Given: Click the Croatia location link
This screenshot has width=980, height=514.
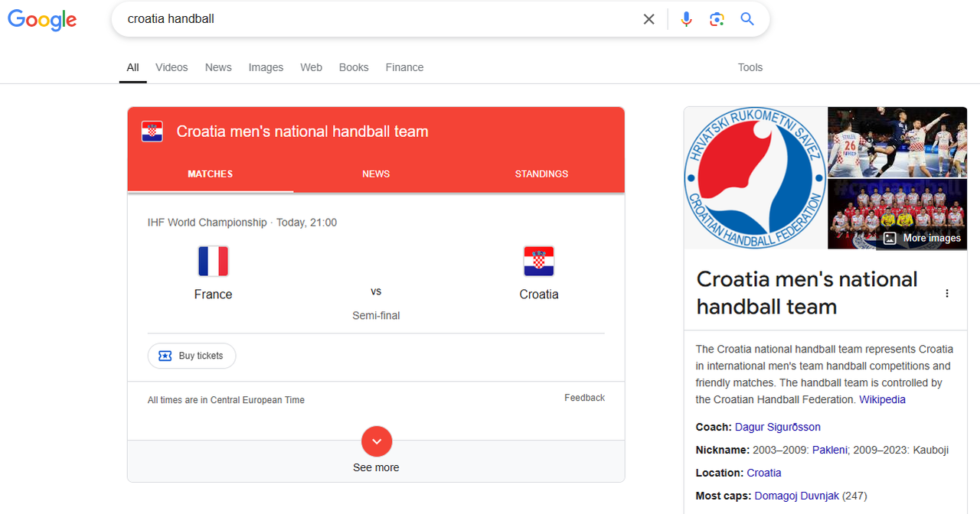Looking at the screenshot, I should (x=764, y=473).
